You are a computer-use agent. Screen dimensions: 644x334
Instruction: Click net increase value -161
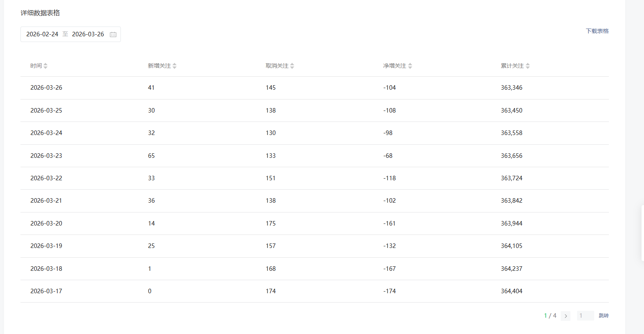click(x=389, y=223)
